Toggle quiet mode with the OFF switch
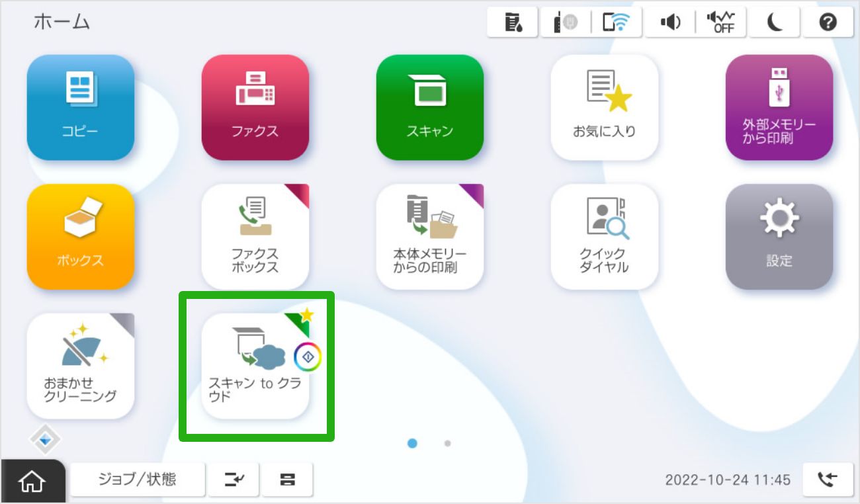The width and height of the screenshot is (860, 504). click(721, 22)
